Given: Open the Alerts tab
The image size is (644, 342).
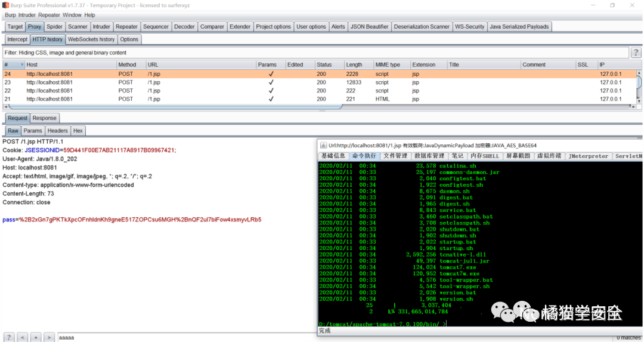Looking at the screenshot, I should point(338,27).
